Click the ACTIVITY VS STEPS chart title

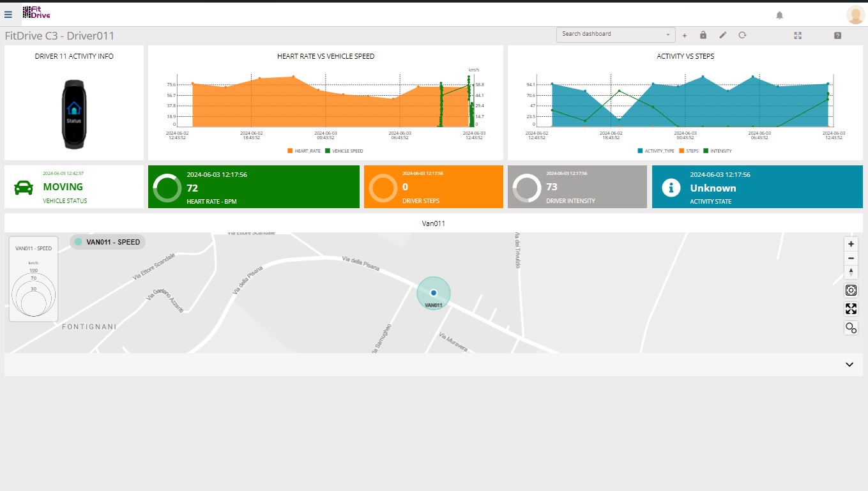(685, 56)
